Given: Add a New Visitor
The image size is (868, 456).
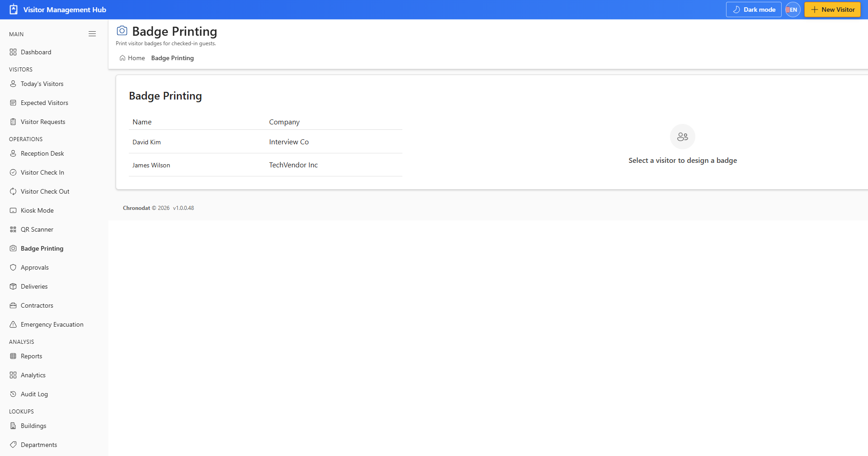Looking at the screenshot, I should click(x=832, y=9).
